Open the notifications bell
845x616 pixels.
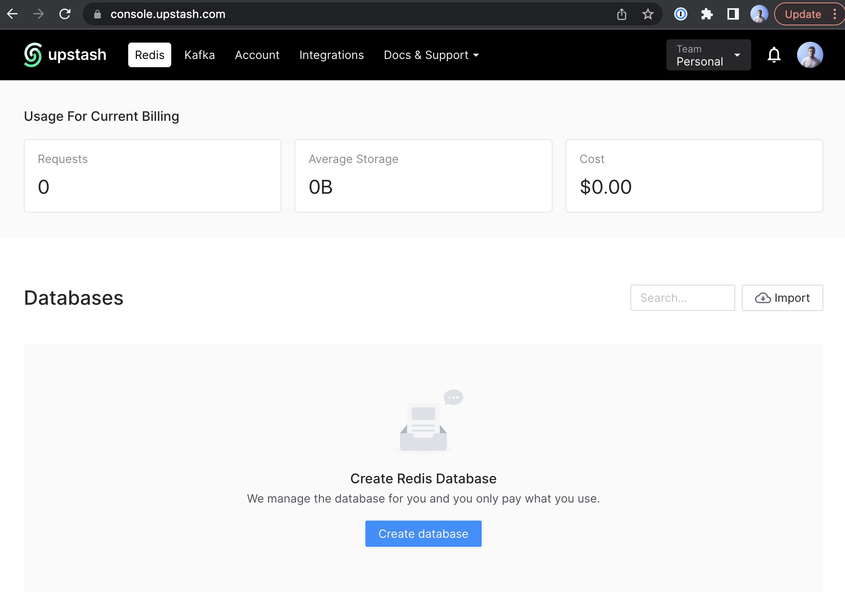[x=774, y=55]
